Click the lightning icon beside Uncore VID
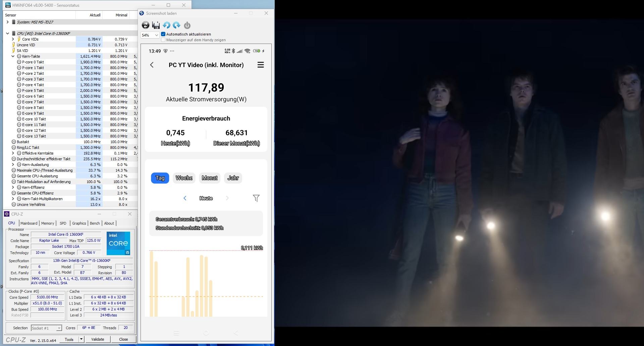The height and width of the screenshot is (346, 644). pyautogui.click(x=14, y=45)
